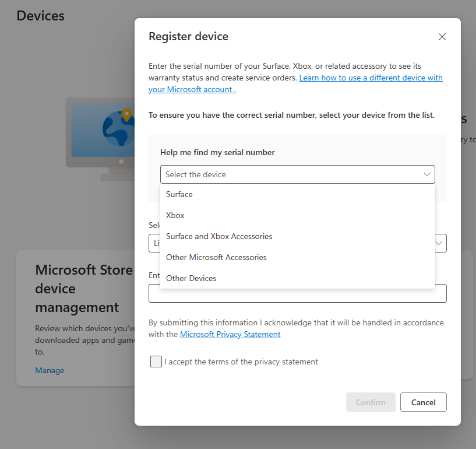The width and height of the screenshot is (476, 449).
Task: Select Surface and Xbox Accessories option
Action: tap(298, 236)
